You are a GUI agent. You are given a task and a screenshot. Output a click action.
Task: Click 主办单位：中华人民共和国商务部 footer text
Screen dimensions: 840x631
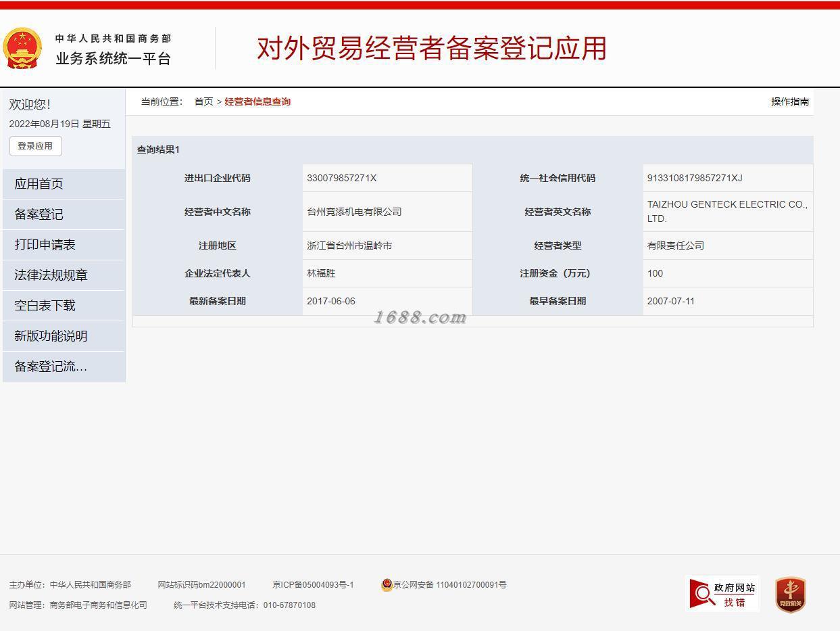[x=70, y=585]
